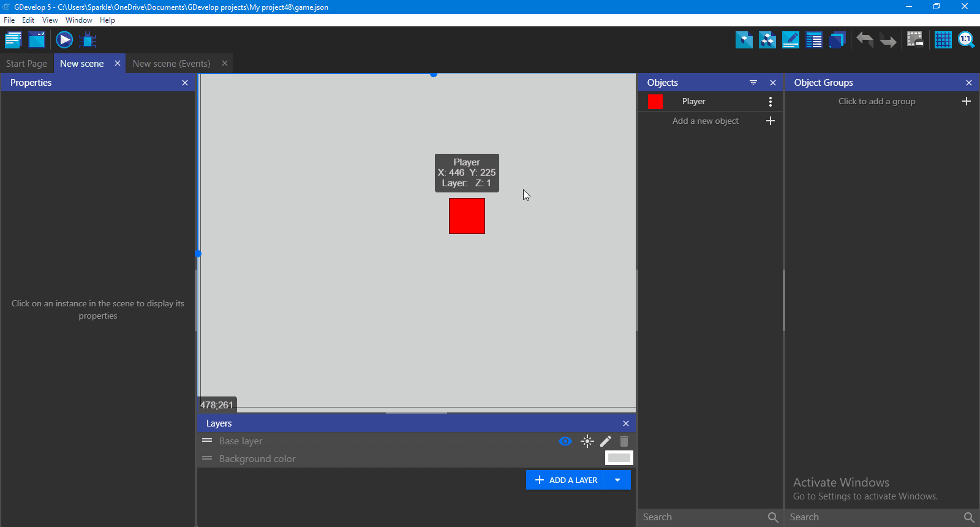Open Player object's three-dot options menu
This screenshot has width=980, height=527.
770,102
